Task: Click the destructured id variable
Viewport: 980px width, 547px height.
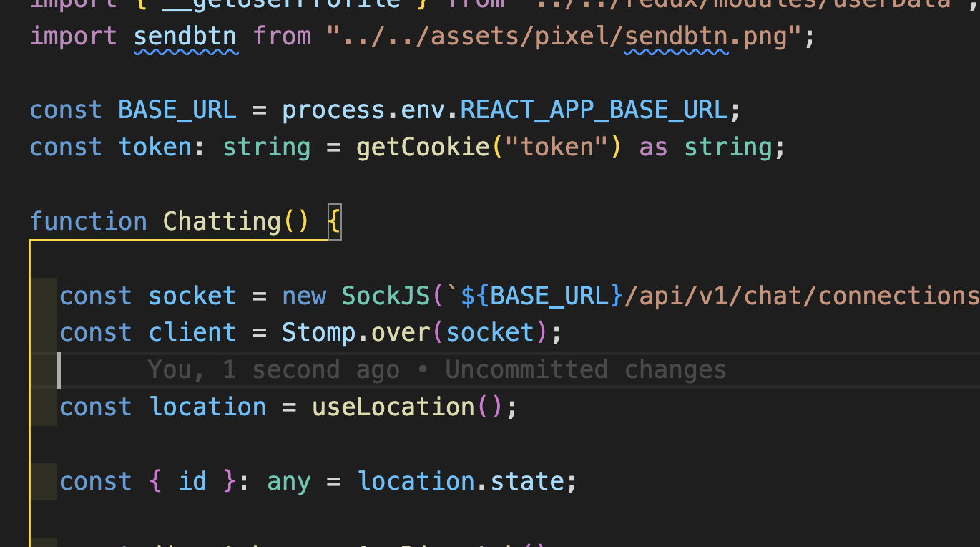Action: (192, 481)
